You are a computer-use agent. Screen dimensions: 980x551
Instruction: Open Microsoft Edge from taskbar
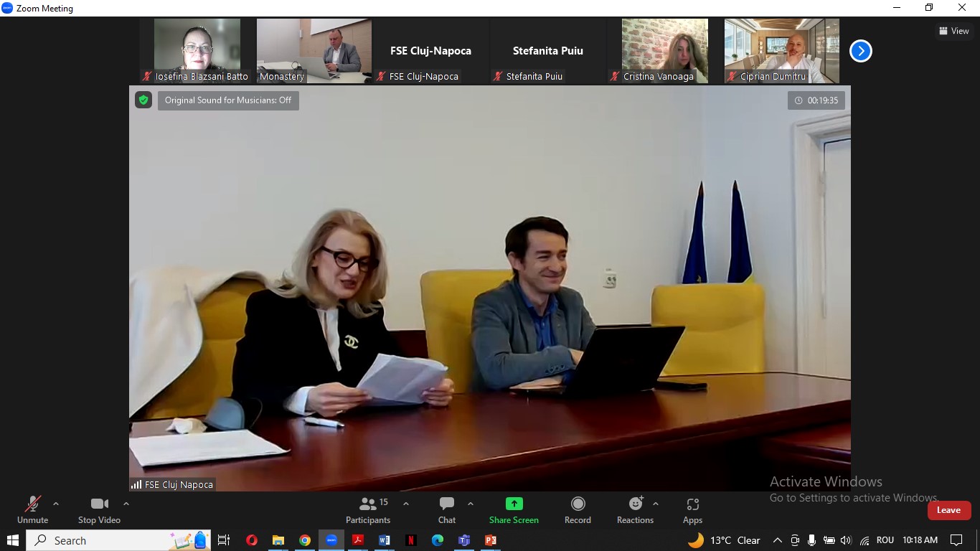coord(438,540)
